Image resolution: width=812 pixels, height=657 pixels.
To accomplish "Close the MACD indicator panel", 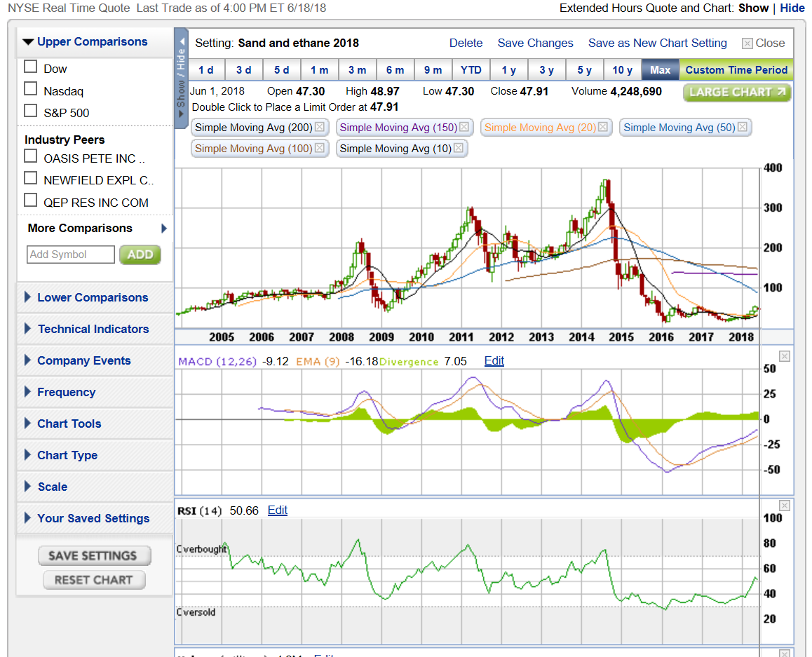I will (x=784, y=357).
